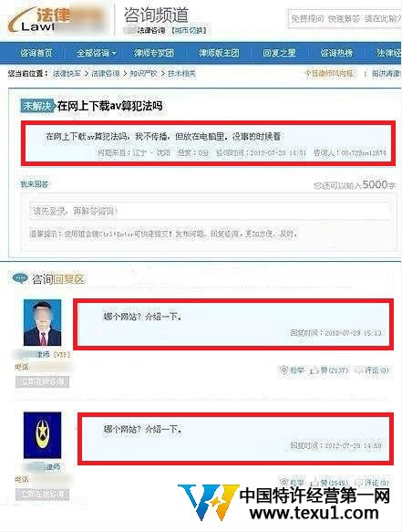This screenshot has width=402, height=532.
Task: Open 评论 icon on second lawyer reply
Action: 358,482
